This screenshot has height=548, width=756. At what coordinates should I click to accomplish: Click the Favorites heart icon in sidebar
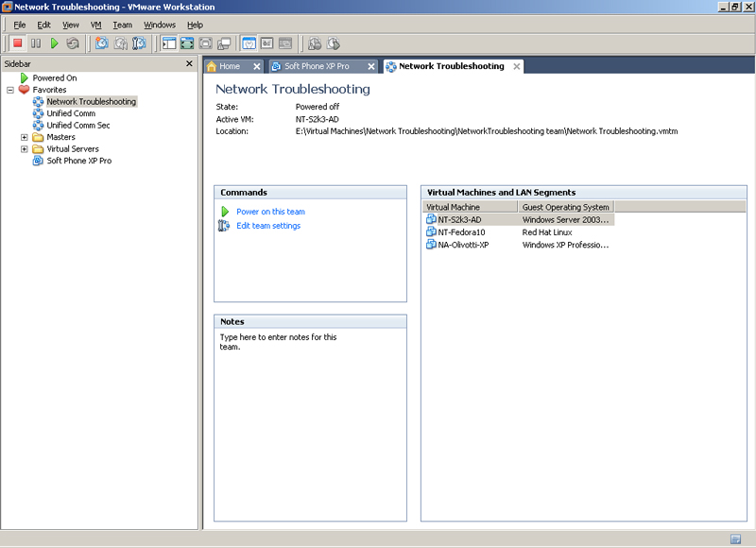(24, 90)
